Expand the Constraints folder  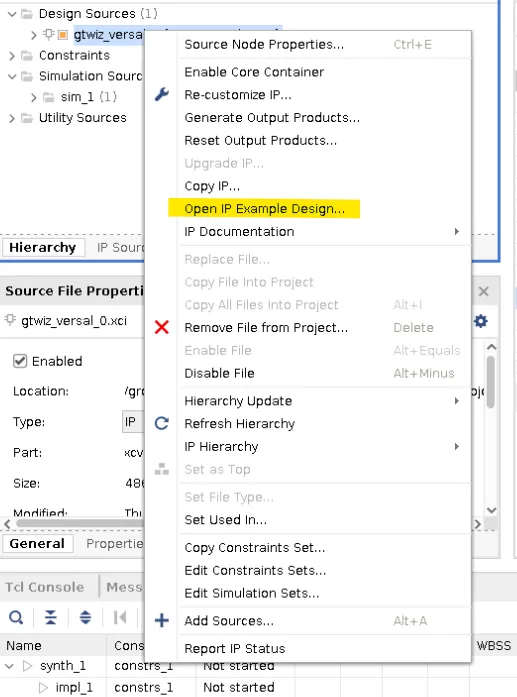click(x=12, y=56)
